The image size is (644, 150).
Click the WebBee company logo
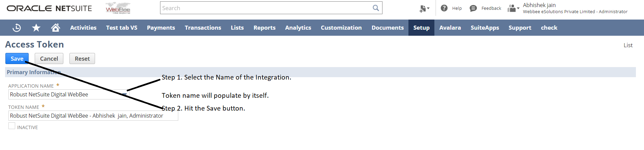tap(118, 8)
